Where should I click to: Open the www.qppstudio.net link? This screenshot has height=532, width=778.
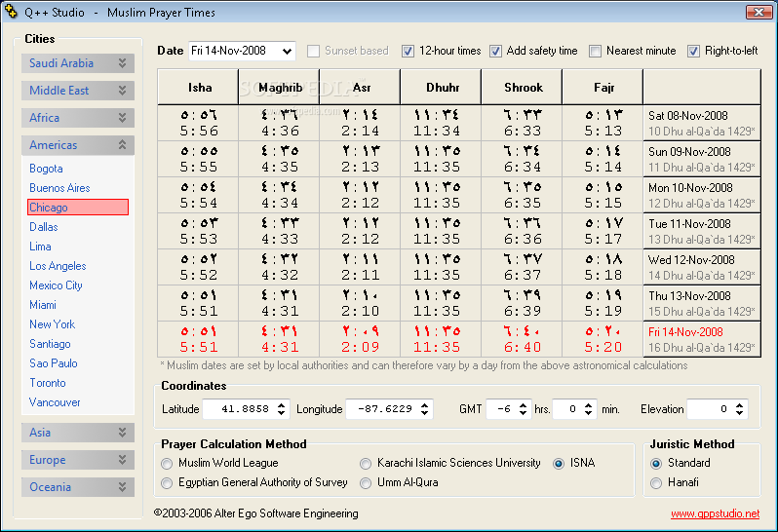715,513
